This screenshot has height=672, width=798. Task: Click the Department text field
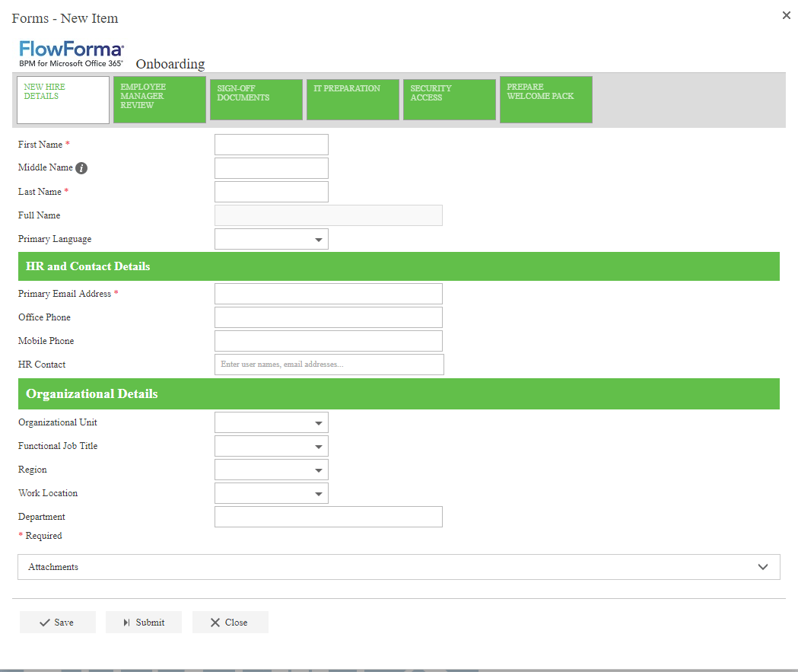(329, 517)
